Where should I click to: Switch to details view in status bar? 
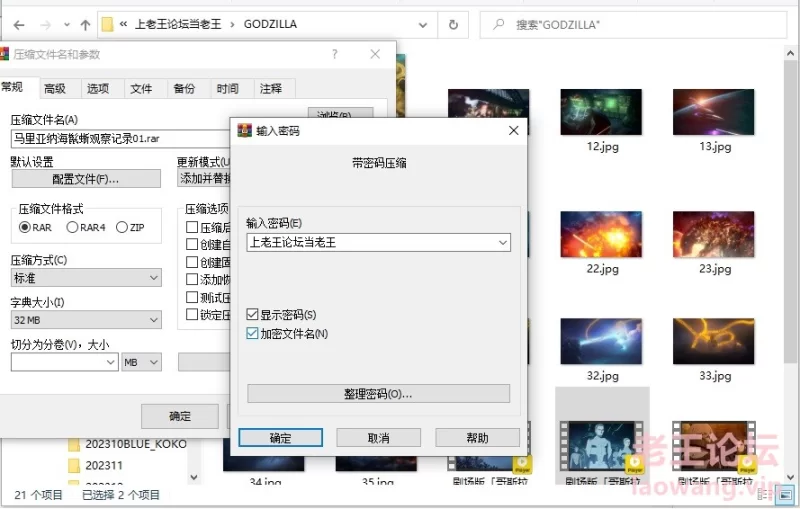tap(764, 494)
